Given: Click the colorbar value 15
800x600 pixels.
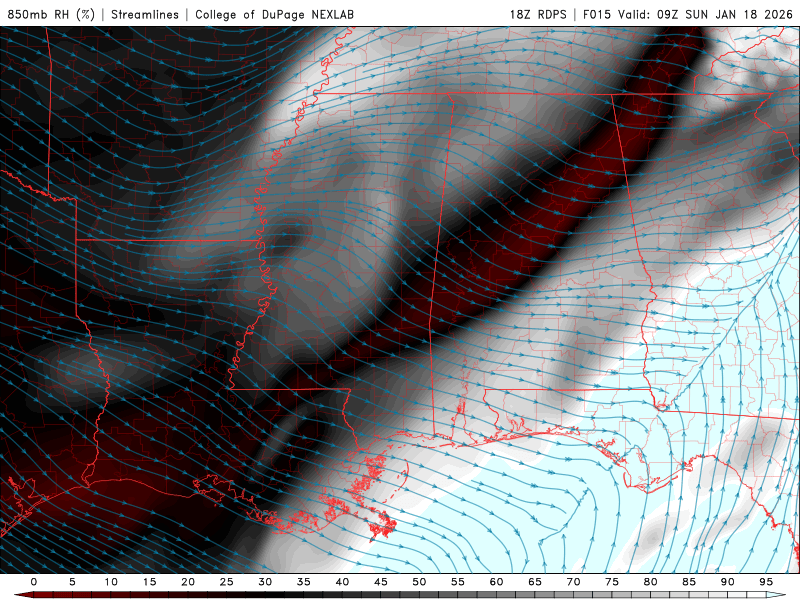Looking at the screenshot, I should click(x=149, y=582).
